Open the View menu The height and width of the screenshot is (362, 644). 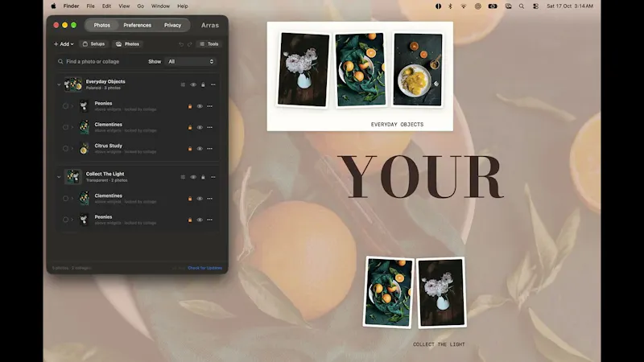124,6
